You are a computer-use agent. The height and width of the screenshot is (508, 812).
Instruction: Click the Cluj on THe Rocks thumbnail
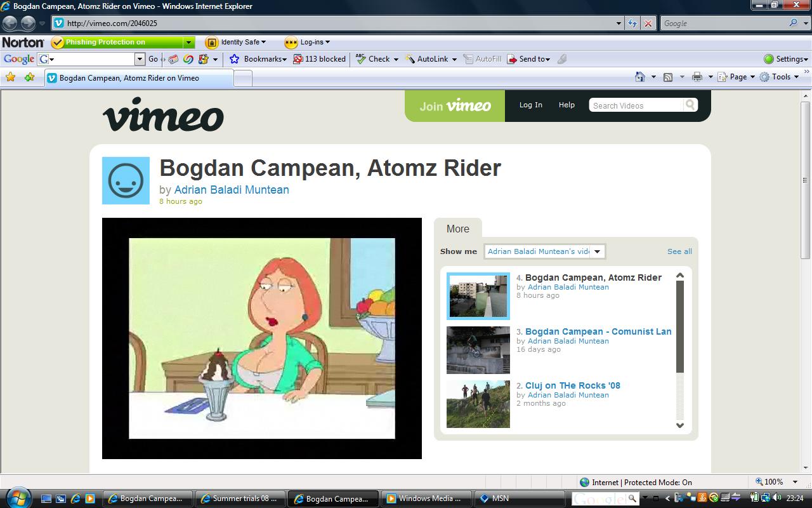[478, 404]
